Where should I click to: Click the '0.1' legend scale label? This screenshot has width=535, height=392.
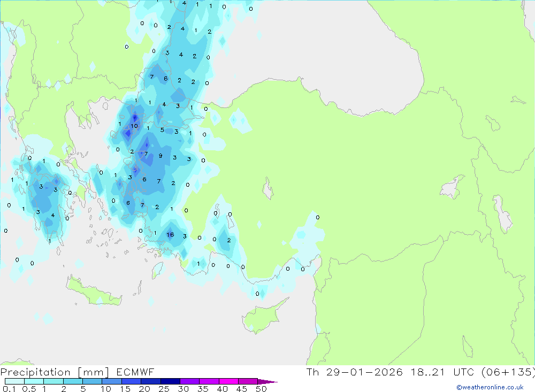(x=9, y=389)
